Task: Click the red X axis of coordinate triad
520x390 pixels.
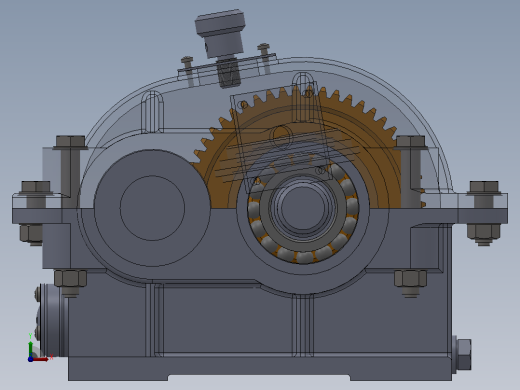Action: tap(41, 359)
